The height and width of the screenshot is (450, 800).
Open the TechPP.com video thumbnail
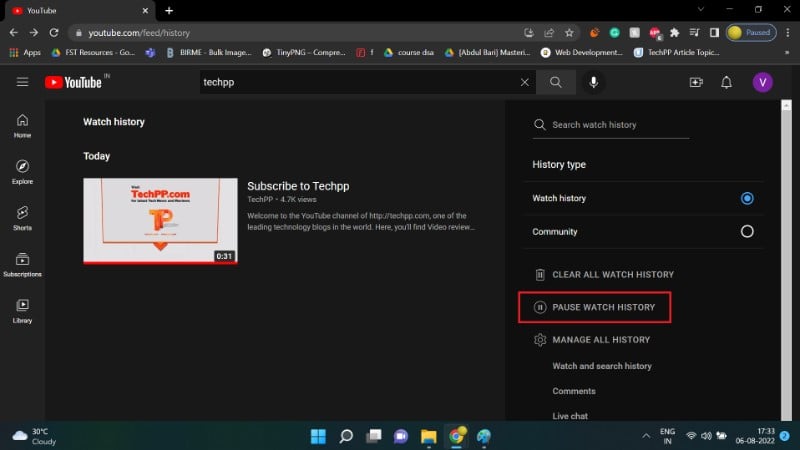coord(160,221)
